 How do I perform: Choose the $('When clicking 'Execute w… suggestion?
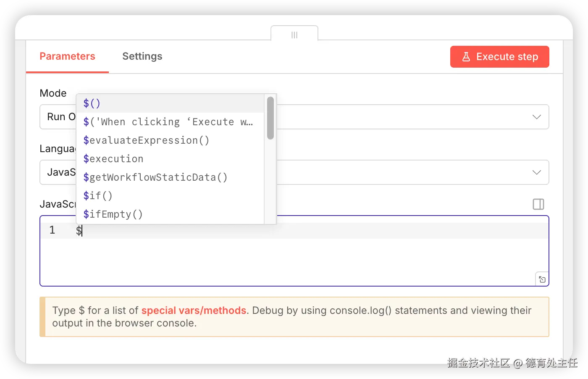click(168, 122)
